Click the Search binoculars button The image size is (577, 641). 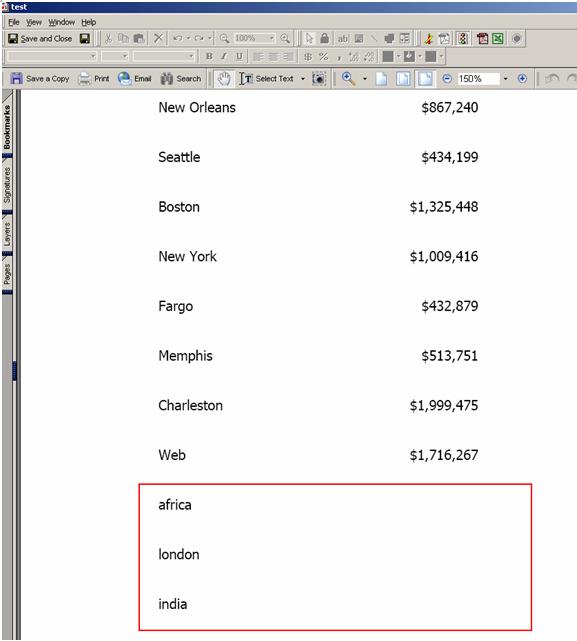(180, 78)
